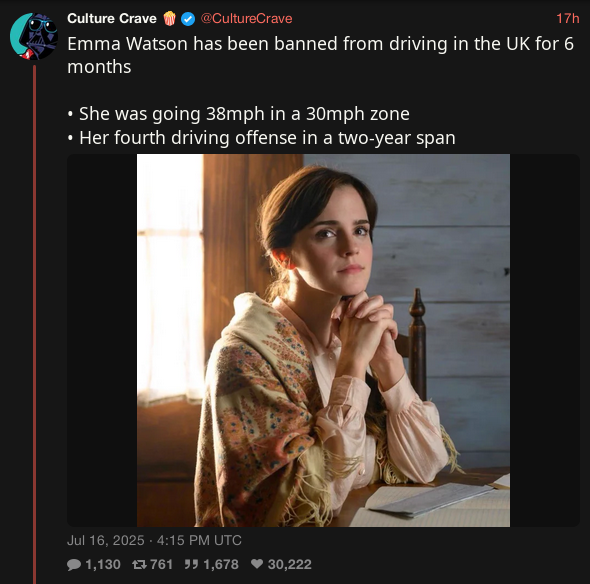Click the blue verified badge icon
This screenshot has height=584, width=590.
click(188, 19)
